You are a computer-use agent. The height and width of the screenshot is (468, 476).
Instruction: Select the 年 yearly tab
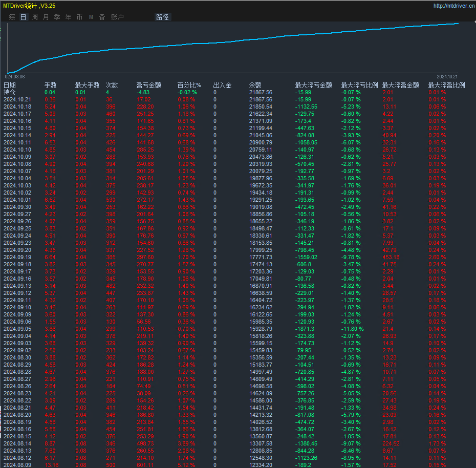click(x=68, y=17)
